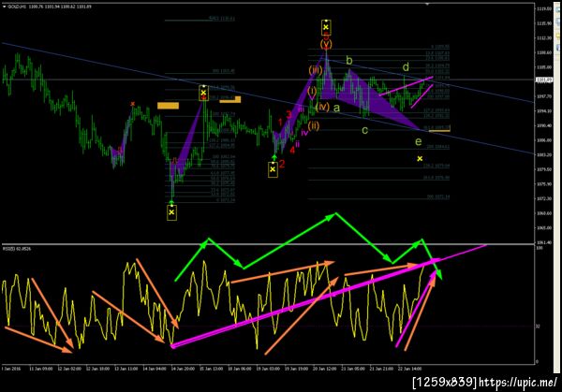562x392 pixels.
Task: Click the '20 Jan 12:00' time axis label
Action: pos(324,369)
